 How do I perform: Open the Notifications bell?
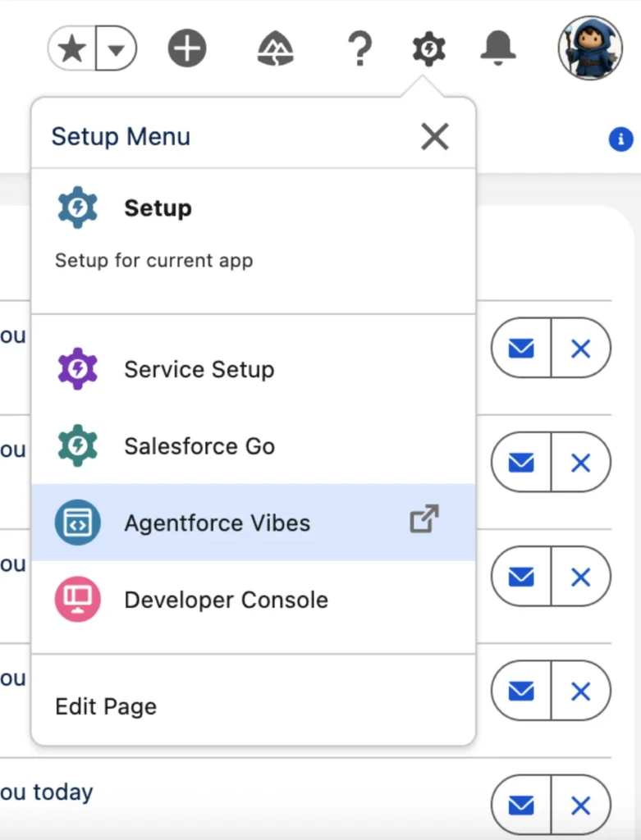(x=497, y=48)
